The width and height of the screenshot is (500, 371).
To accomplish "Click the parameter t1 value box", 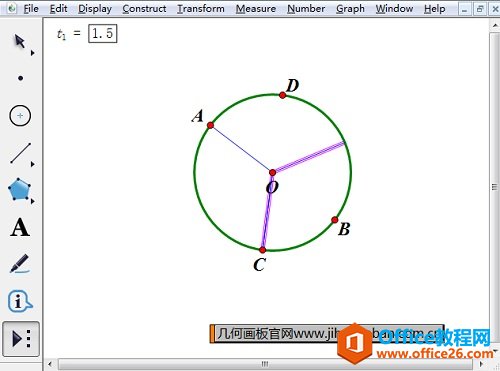I will pos(103,34).
